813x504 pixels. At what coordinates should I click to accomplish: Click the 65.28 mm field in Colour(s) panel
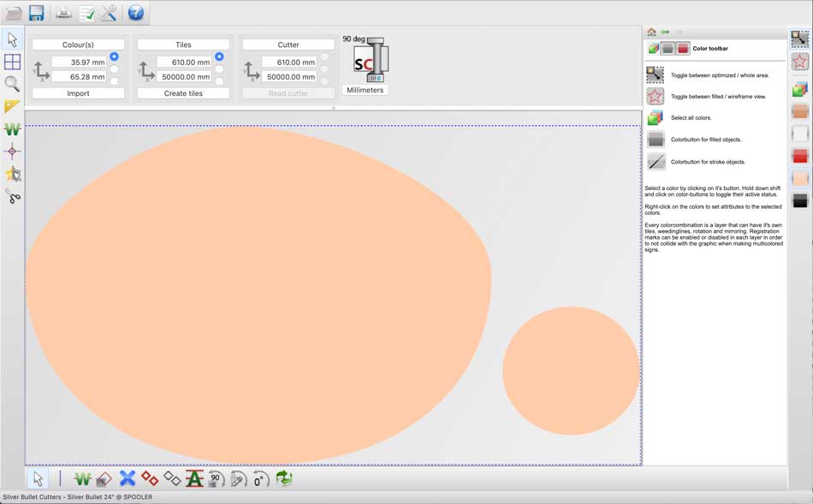(x=80, y=77)
